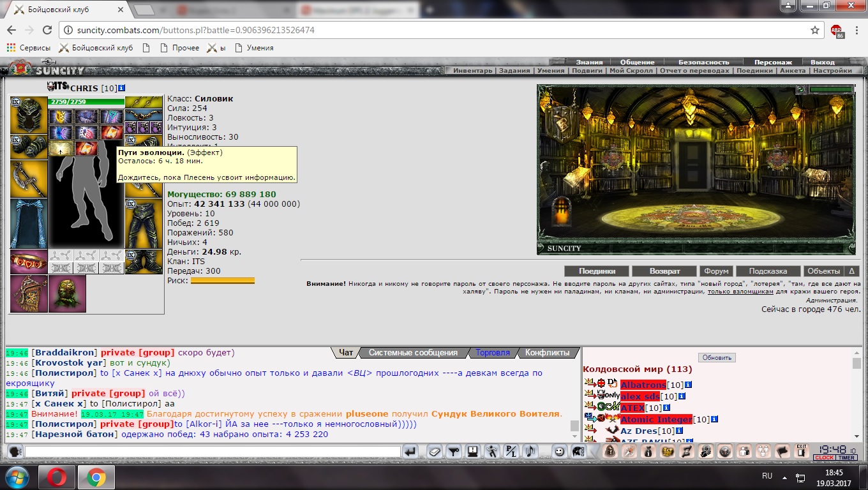Open the Персонаж top menu
Screen dimensions: 868x490
point(773,62)
